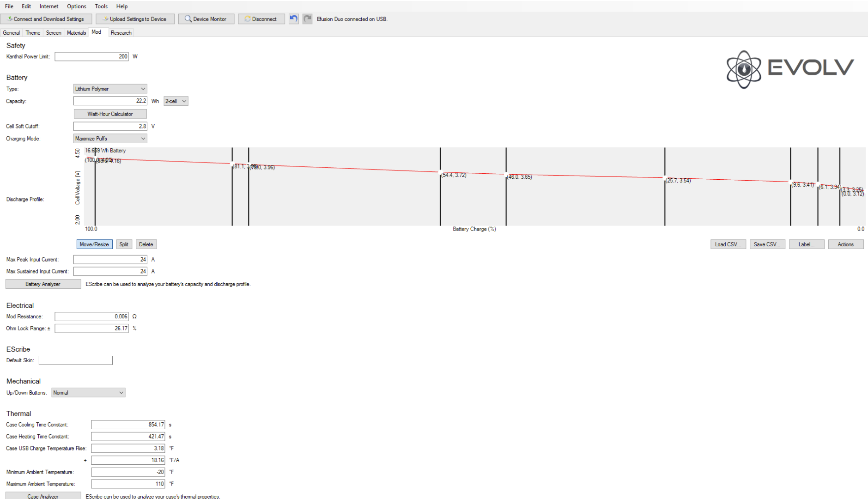Disconnect the device

point(261,19)
